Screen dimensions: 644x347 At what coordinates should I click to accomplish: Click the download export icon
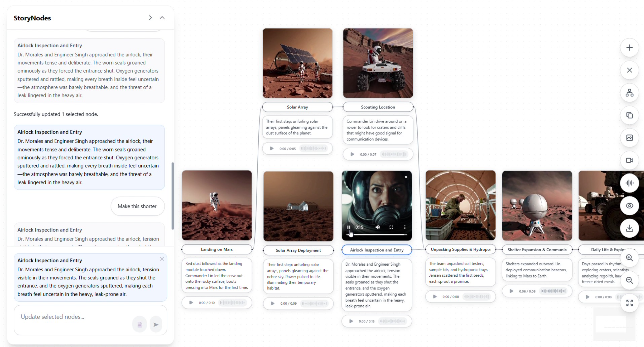click(629, 228)
